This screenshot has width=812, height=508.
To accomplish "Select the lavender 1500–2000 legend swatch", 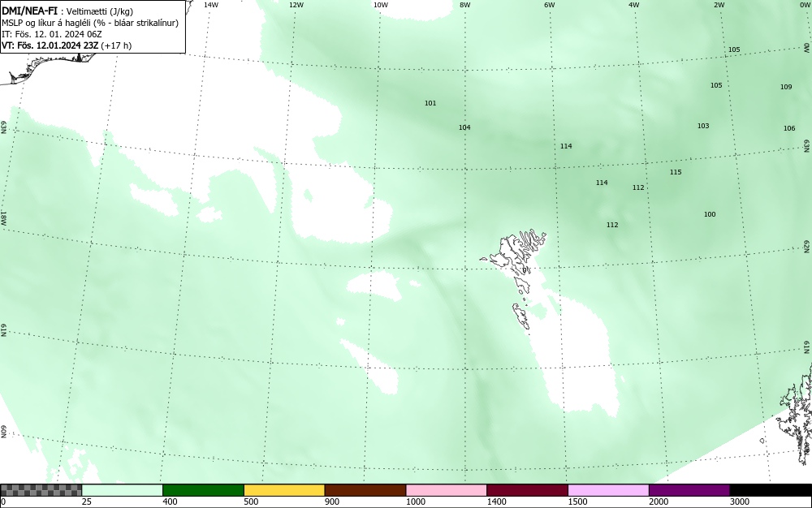I will (x=608, y=490).
